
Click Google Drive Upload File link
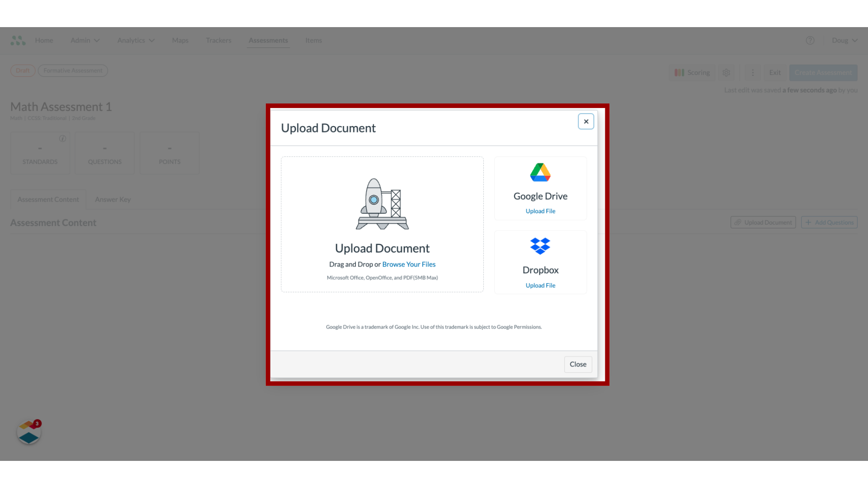point(540,211)
